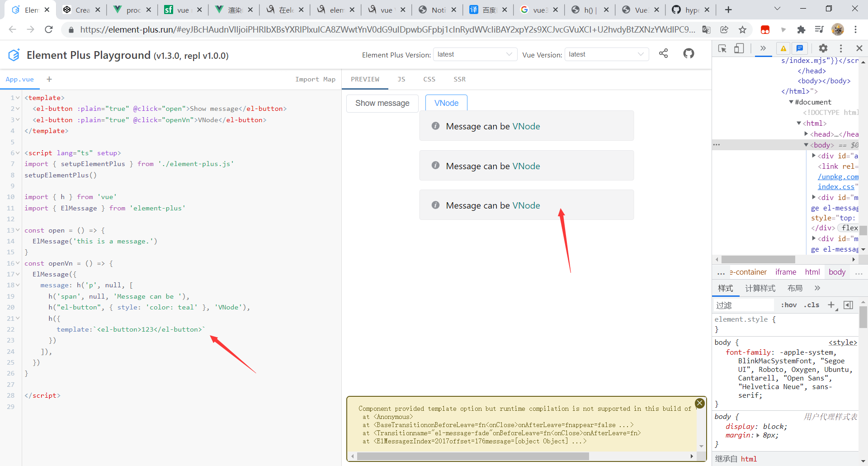Switch to the PREVIEW tab
Image resolution: width=868 pixels, height=466 pixels.
pos(365,79)
